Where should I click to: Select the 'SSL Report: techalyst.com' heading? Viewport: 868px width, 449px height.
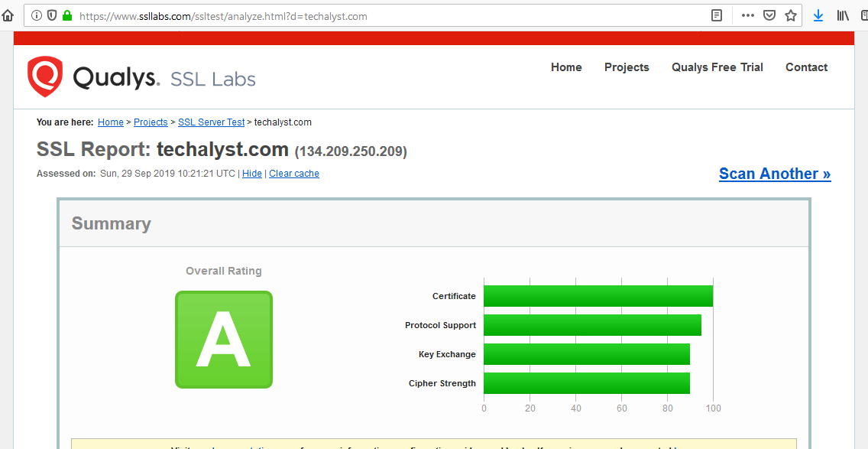tap(163, 150)
